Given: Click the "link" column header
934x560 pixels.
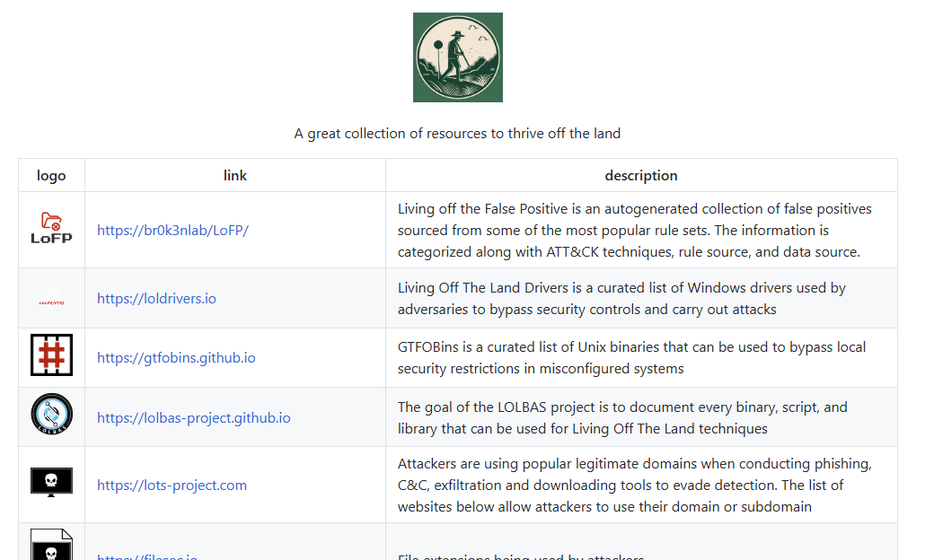Looking at the screenshot, I should [x=235, y=175].
